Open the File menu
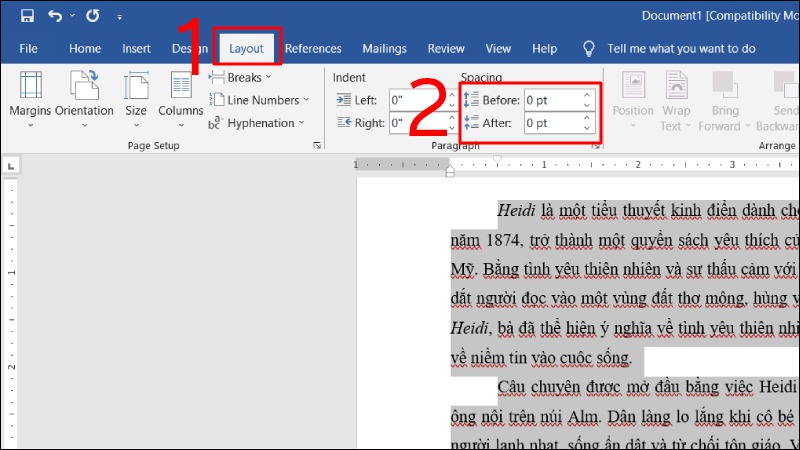The width and height of the screenshot is (800, 450). (x=28, y=48)
